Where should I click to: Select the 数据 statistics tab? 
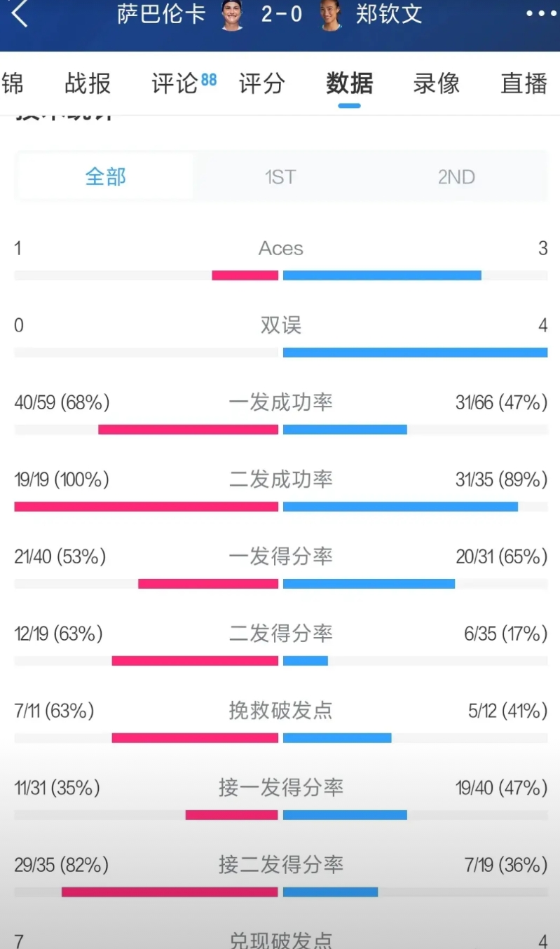[349, 83]
